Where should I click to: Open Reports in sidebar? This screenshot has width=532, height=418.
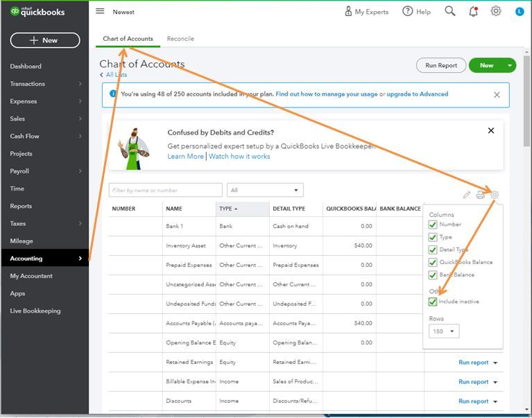coord(21,206)
